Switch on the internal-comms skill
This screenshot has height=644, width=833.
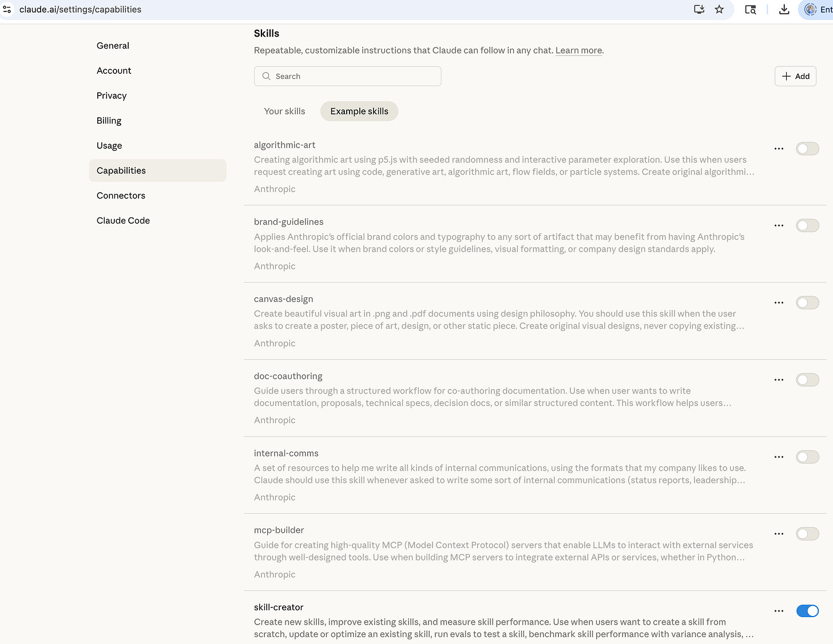(807, 457)
